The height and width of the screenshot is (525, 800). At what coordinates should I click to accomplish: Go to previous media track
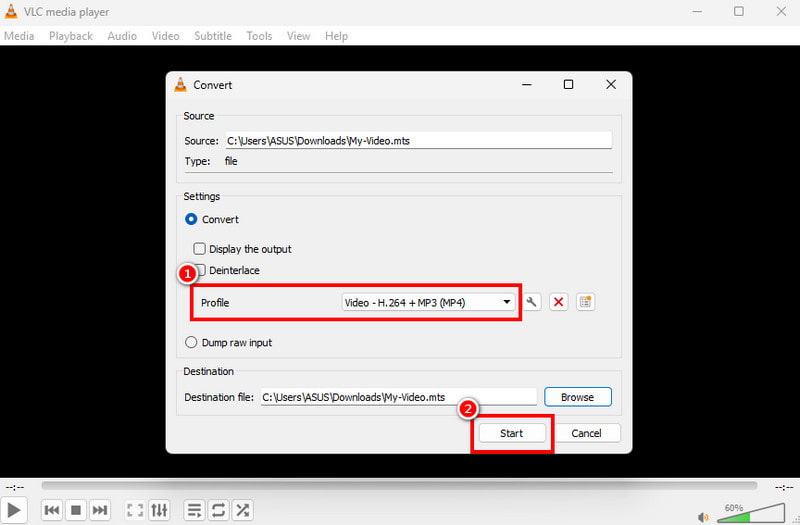click(x=52, y=510)
